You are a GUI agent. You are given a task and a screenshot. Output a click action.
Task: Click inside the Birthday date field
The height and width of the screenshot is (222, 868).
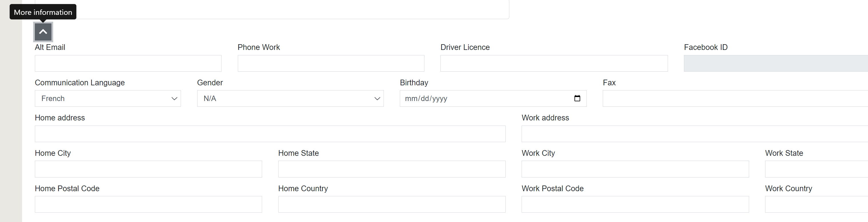pyautogui.click(x=493, y=98)
